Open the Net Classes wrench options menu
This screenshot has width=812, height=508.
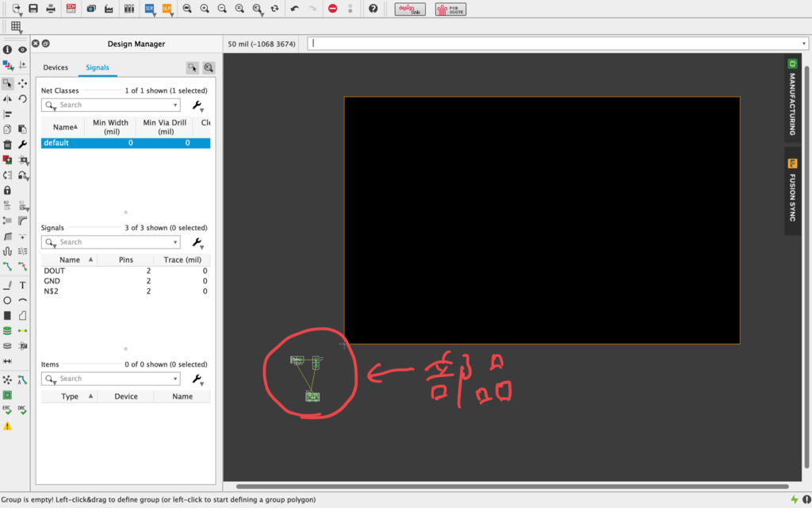tap(197, 106)
